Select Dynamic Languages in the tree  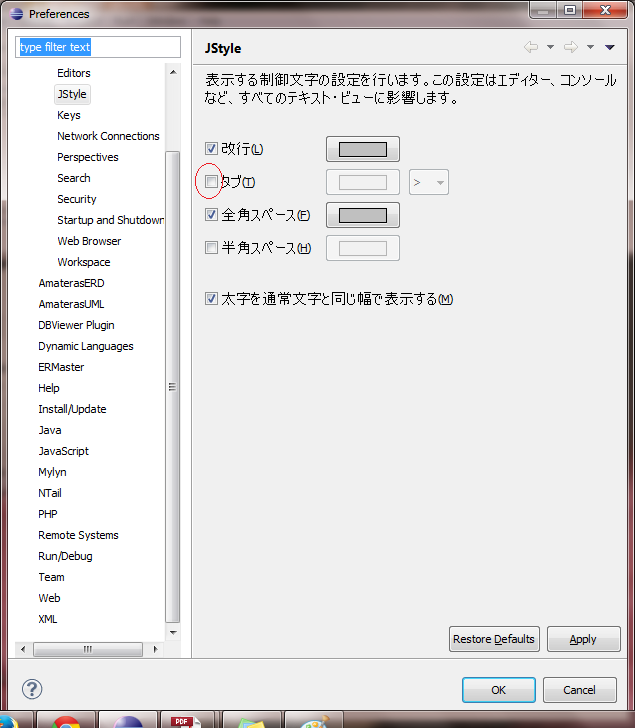click(86, 346)
